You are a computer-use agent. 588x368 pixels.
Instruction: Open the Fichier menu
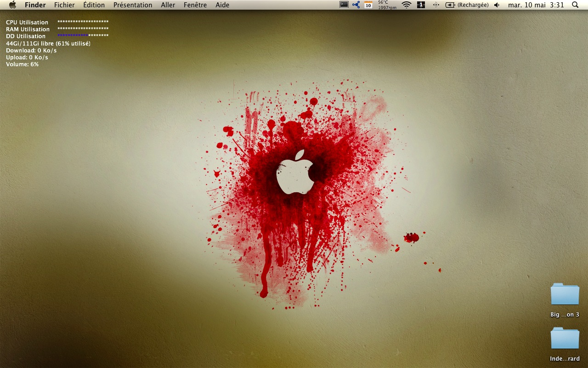click(64, 5)
